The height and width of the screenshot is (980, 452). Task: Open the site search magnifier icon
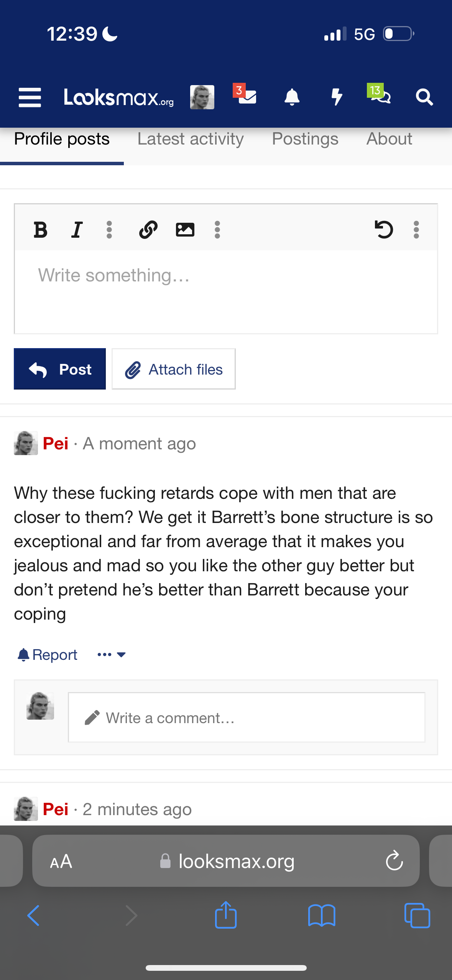[x=424, y=97]
